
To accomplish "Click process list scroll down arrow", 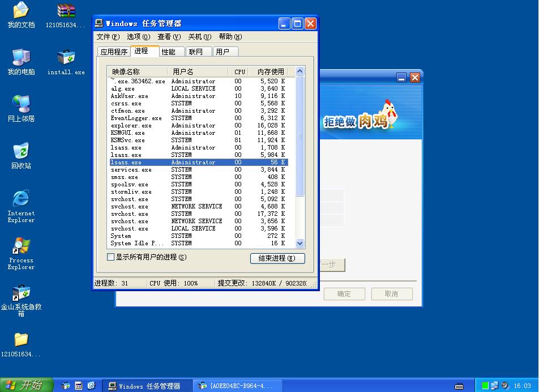I will point(300,244).
